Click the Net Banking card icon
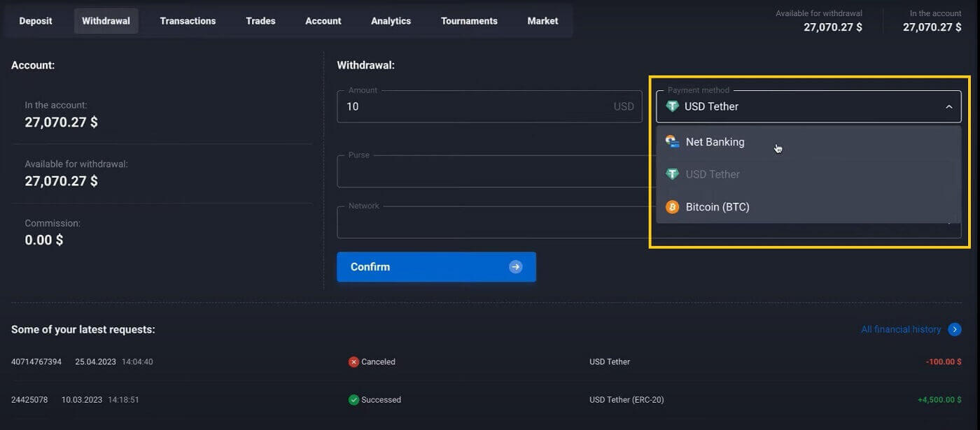Screen dimensions: 980x430 [672, 142]
